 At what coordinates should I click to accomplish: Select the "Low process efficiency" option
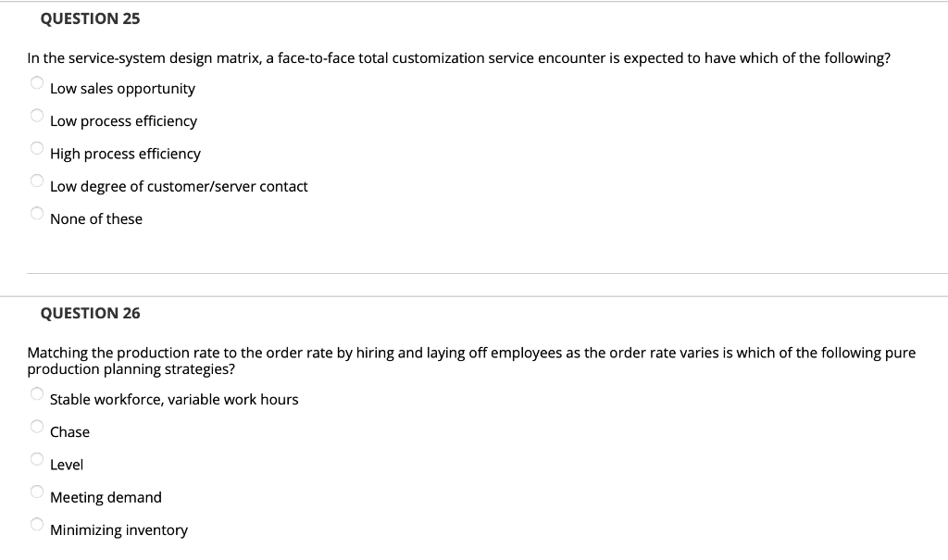pyautogui.click(x=37, y=115)
